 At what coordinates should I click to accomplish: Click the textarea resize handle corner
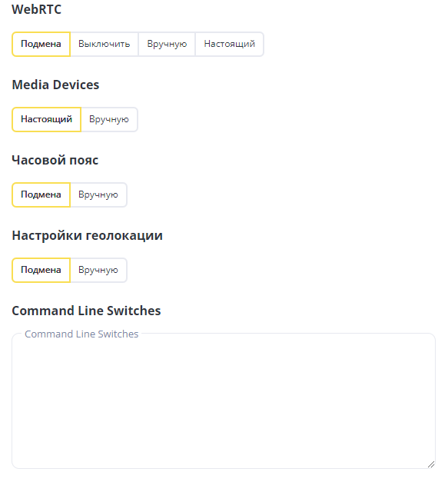[x=431, y=464]
